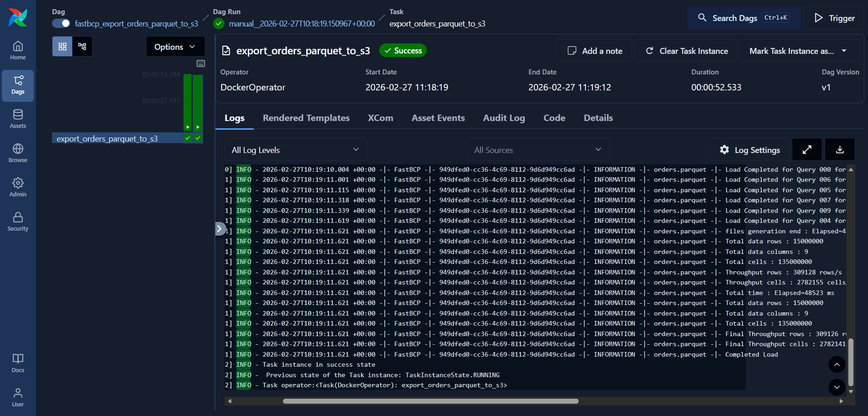This screenshot has width=868, height=416.
Task: Open Admin settings via sidebar icon
Action: pos(18,187)
